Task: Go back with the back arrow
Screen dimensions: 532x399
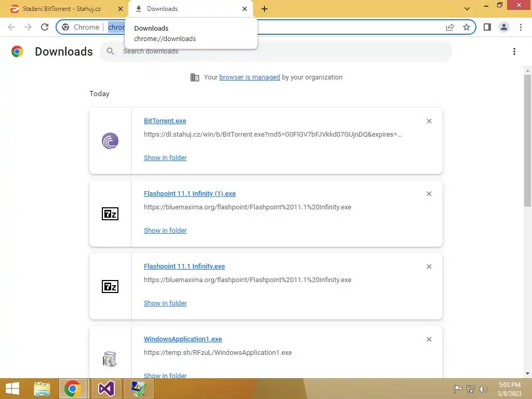Action: [11, 27]
